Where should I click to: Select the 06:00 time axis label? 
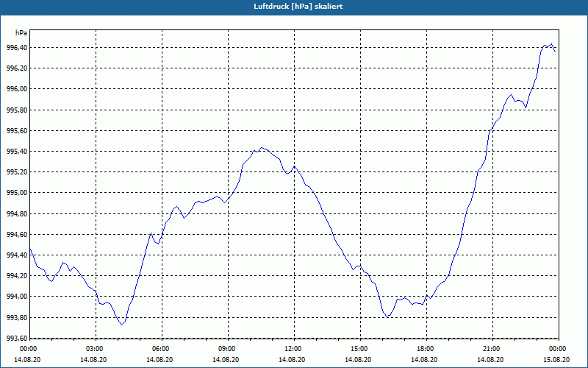162,348
